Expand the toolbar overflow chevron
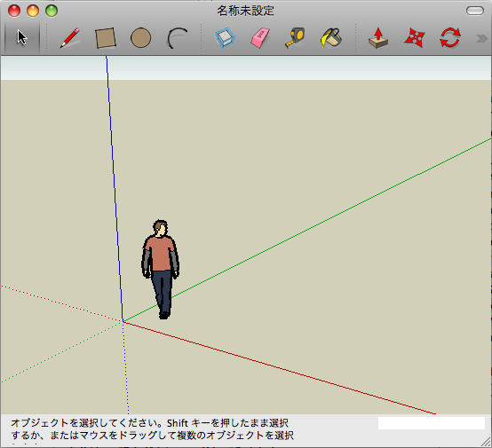Screen dimensions: 492x448 tap(481, 38)
